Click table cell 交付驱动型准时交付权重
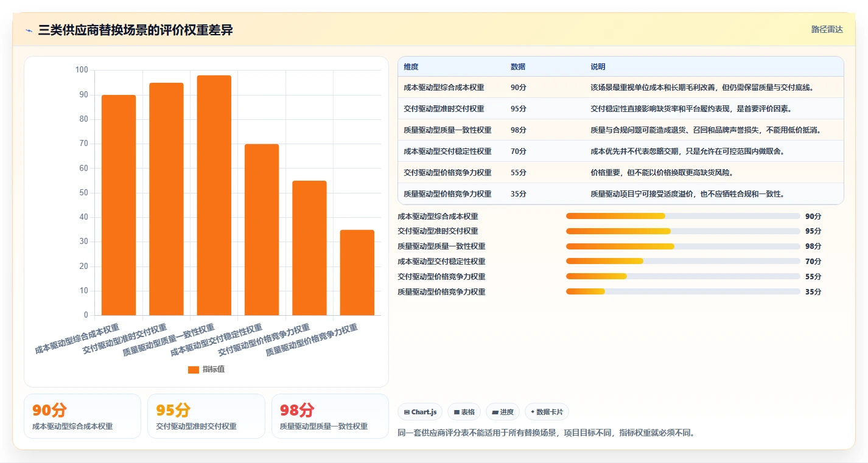868x463 pixels. (x=444, y=109)
